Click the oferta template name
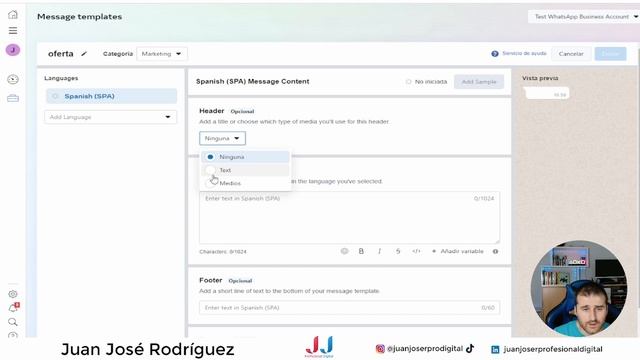640x360 pixels. pyautogui.click(x=61, y=54)
